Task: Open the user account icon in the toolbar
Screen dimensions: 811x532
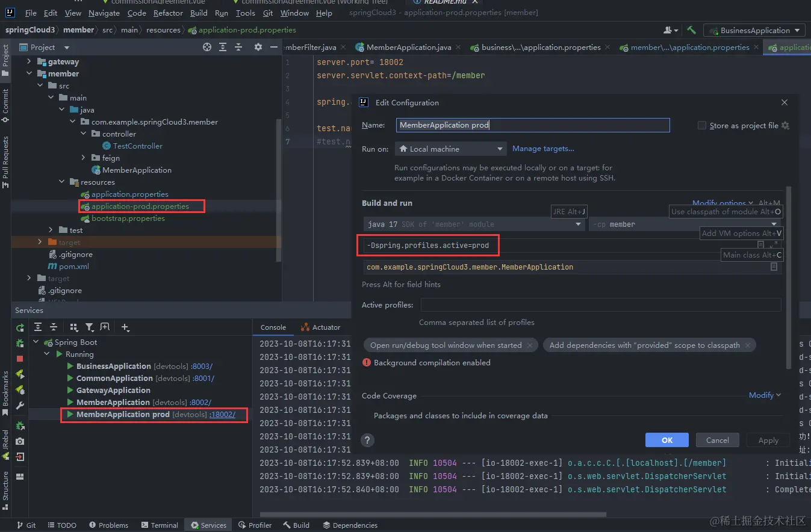Action: point(670,30)
